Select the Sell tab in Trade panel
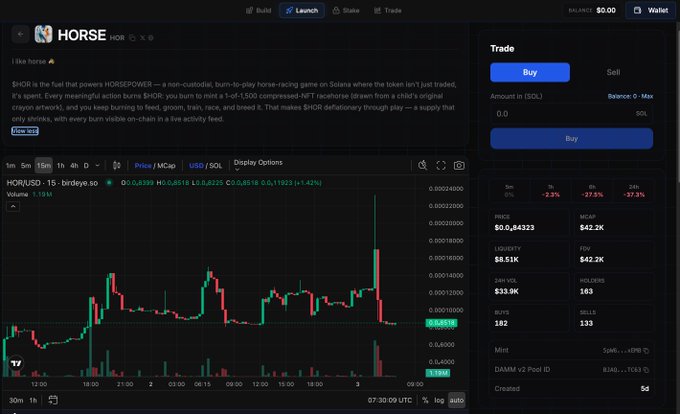This screenshot has height=414, width=680. 613,72
